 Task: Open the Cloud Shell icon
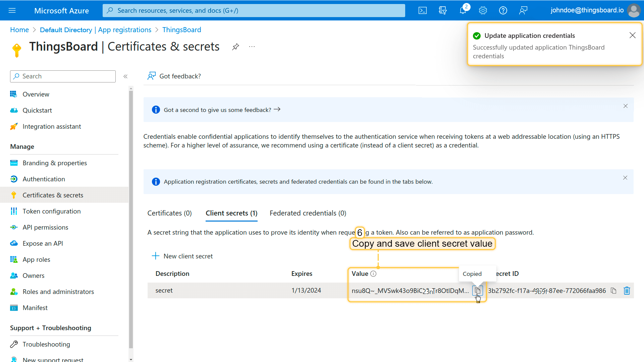(x=423, y=10)
